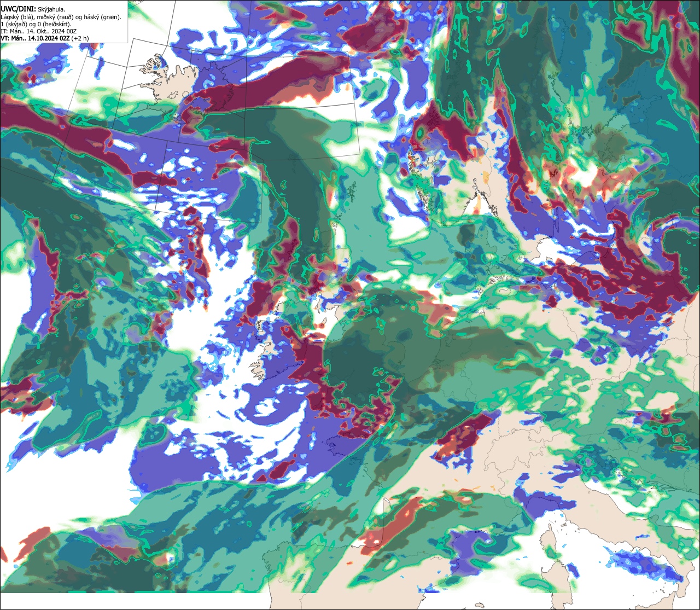
Task: Click the "IT: Mán.. 14. Okt.. 2024 00Z" line
Action: (x=38, y=31)
